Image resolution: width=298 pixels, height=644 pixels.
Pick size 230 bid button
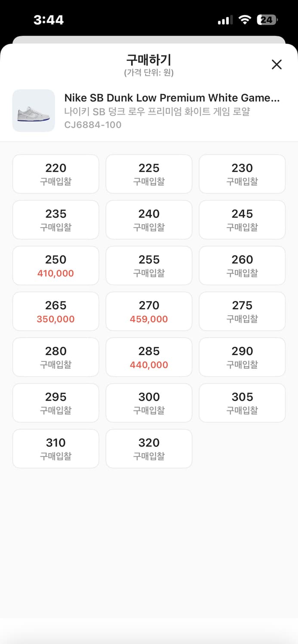tap(242, 174)
